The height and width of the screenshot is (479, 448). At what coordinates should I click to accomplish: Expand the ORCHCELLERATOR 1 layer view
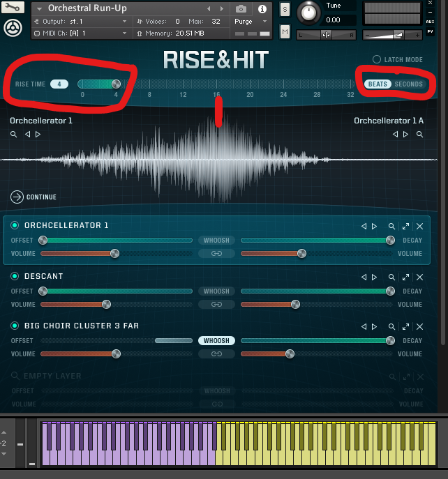pos(406,226)
